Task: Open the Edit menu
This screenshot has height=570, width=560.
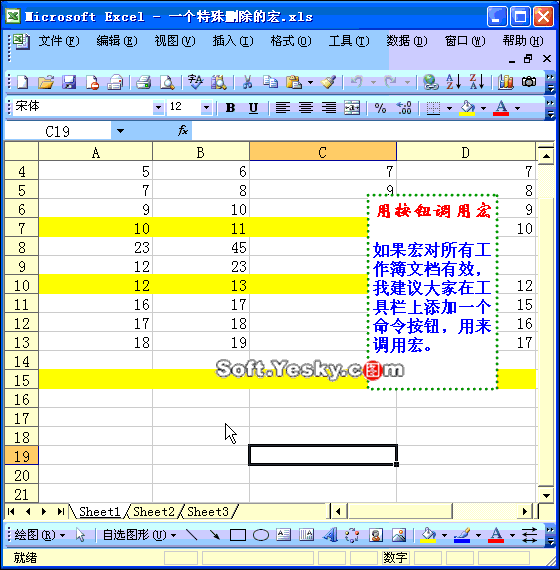Action: pyautogui.click(x=117, y=41)
